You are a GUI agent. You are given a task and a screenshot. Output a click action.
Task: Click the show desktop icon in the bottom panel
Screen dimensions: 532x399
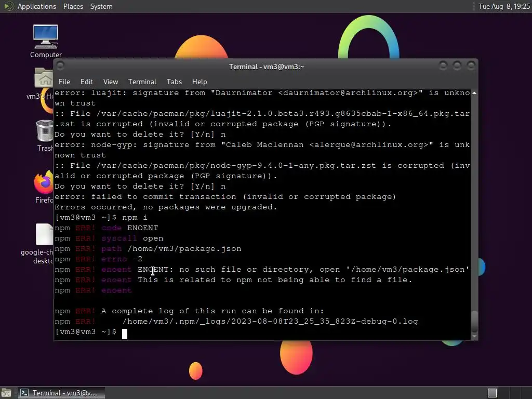[x=6, y=393]
